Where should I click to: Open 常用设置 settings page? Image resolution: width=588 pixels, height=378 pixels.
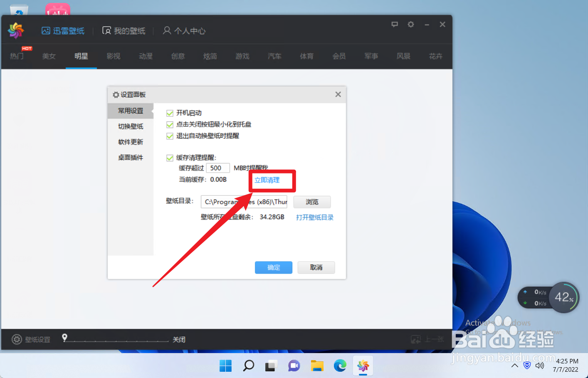[131, 111]
